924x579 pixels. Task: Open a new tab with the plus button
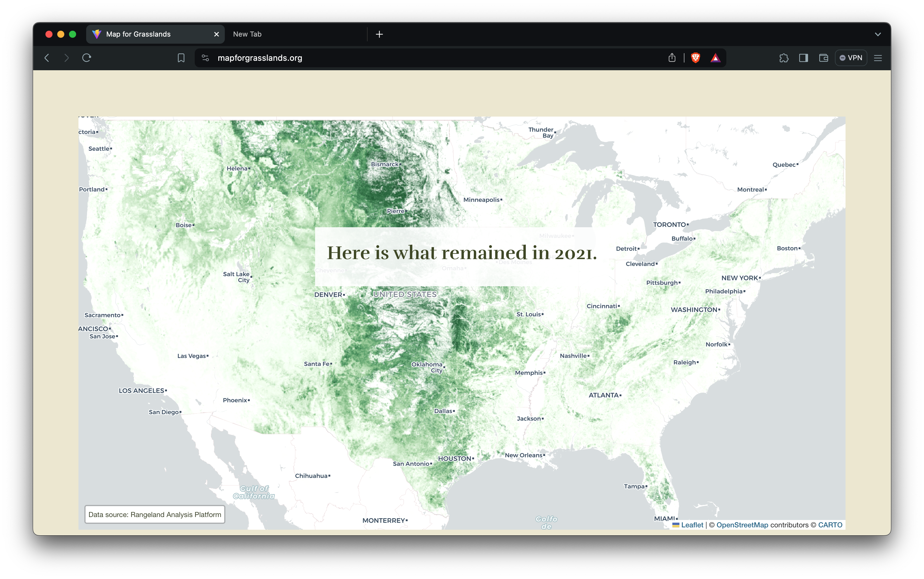pos(379,34)
